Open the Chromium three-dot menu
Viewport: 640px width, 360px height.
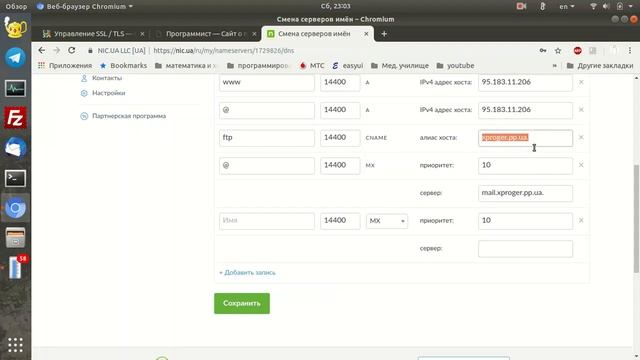click(630, 51)
